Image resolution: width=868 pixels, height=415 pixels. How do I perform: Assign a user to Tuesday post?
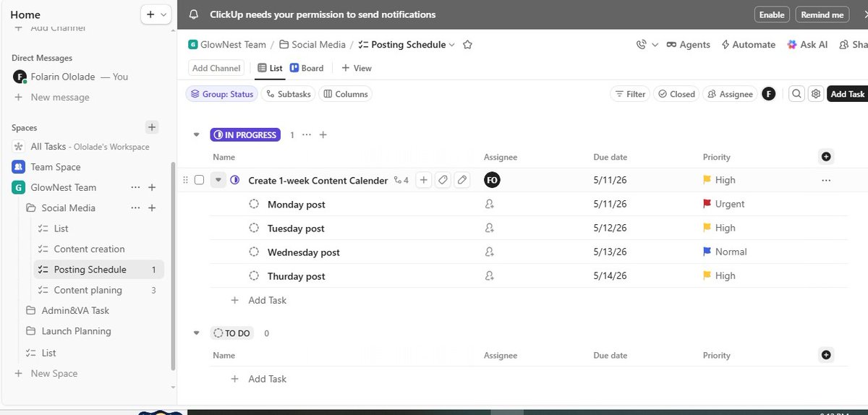pos(490,228)
